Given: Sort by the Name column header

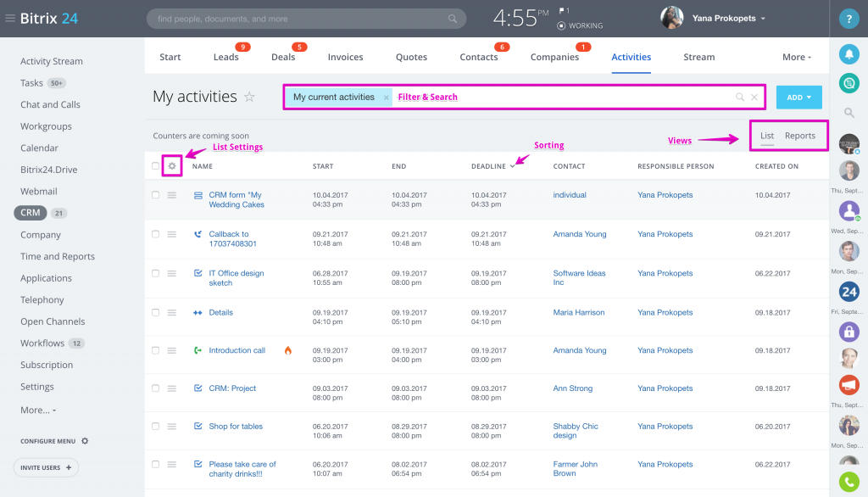Looking at the screenshot, I should pyautogui.click(x=202, y=166).
